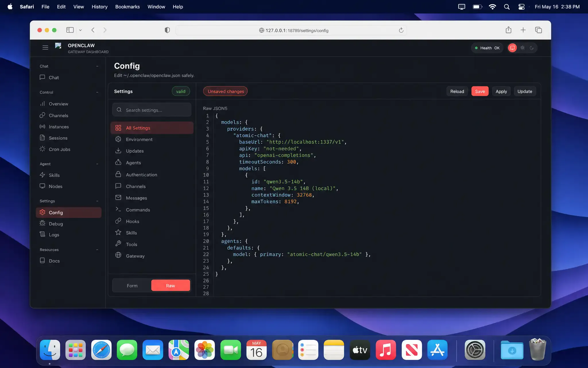
Task: Select Config in Settings sidebar section
Action: click(69, 212)
